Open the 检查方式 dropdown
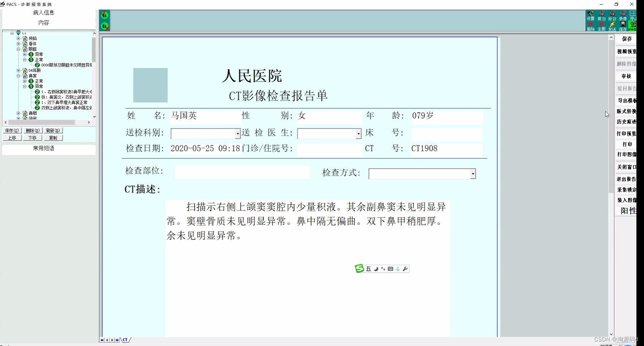 coord(473,174)
